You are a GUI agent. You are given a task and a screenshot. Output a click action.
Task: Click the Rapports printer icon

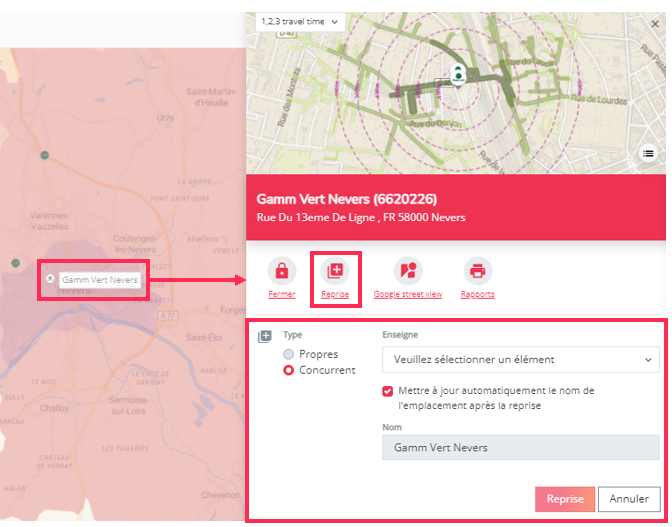(478, 271)
